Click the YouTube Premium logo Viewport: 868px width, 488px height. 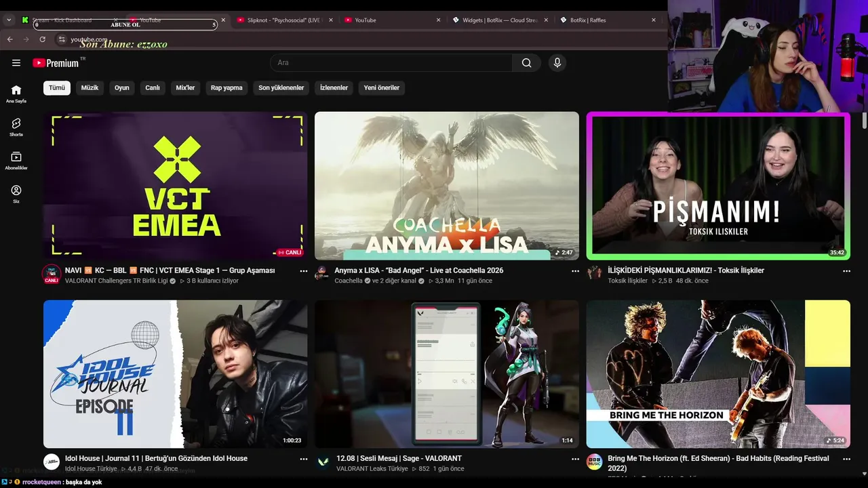pos(56,63)
